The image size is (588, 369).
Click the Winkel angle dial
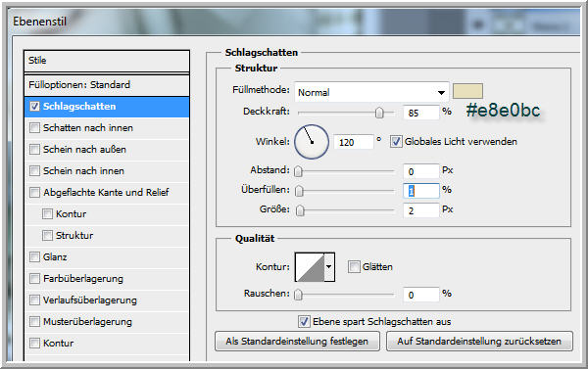click(312, 142)
